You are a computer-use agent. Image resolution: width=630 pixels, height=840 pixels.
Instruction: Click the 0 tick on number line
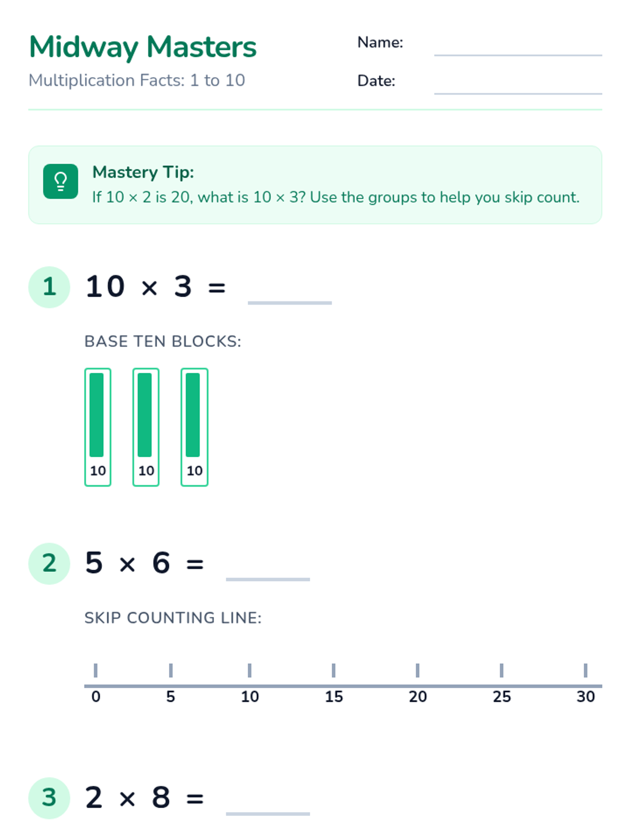(x=96, y=670)
